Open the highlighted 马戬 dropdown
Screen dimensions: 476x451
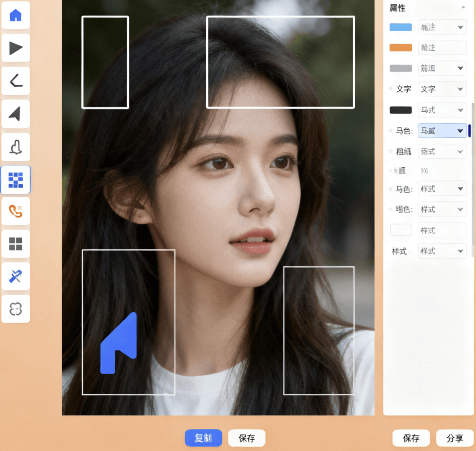(x=442, y=131)
